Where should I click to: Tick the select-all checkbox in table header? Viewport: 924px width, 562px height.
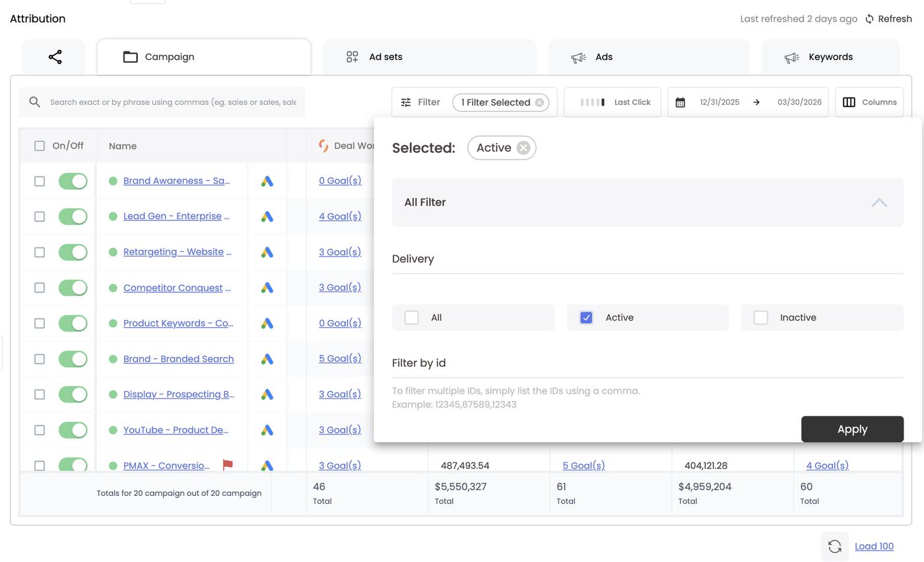[x=40, y=146]
